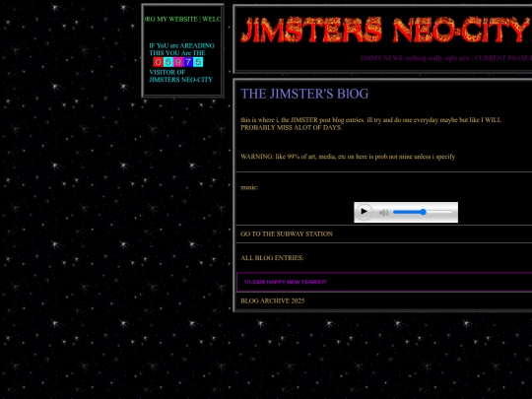Viewport: 532px width, 399px height.
Task: Click the WARNING: like 99% of art text
Action: pos(348,157)
